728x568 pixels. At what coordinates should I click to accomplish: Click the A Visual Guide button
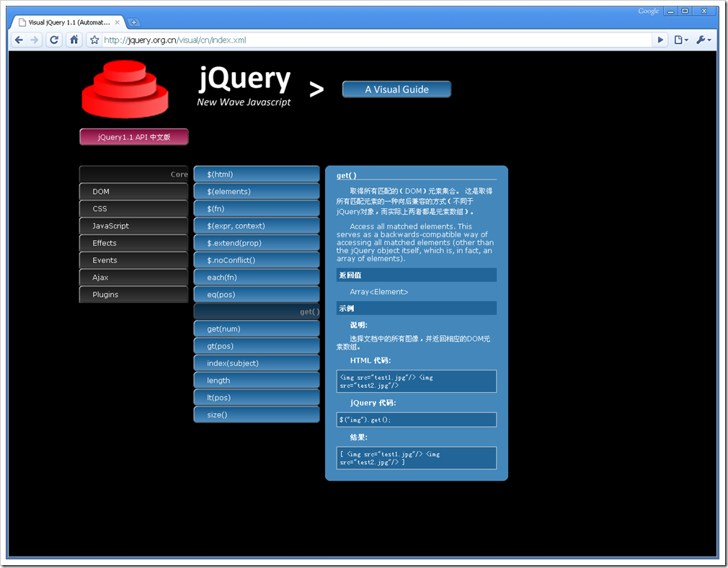[x=396, y=89]
